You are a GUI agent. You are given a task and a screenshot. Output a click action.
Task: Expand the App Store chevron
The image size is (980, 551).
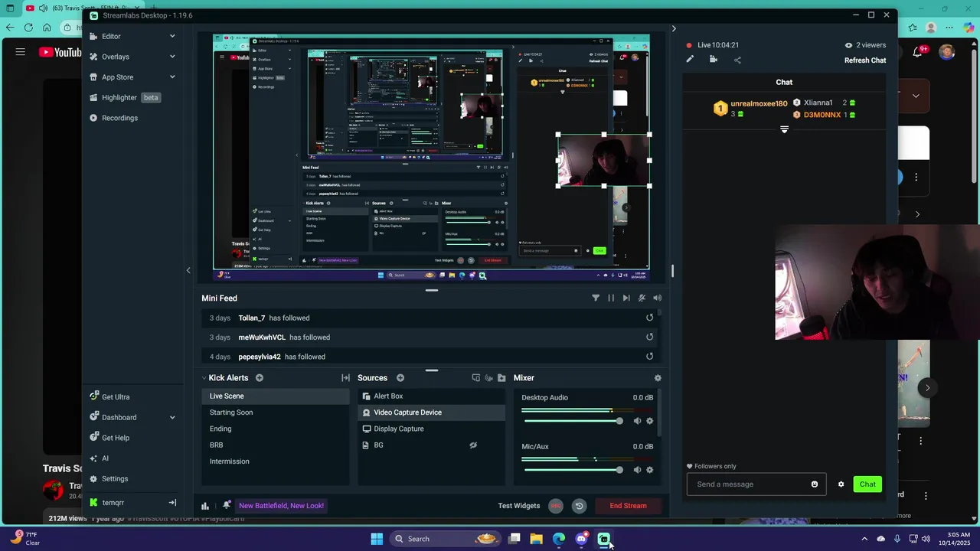pyautogui.click(x=172, y=77)
